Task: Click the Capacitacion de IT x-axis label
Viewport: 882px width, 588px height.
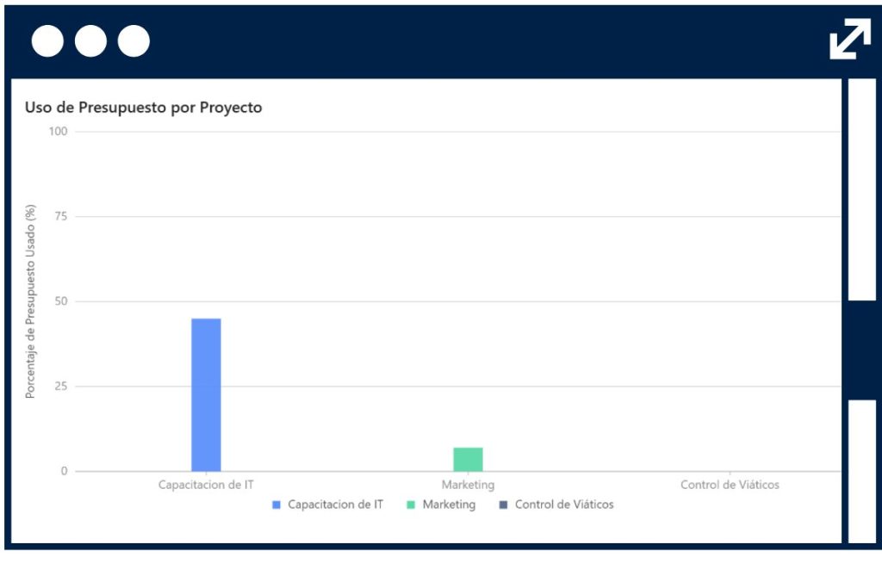Action: 206,485
